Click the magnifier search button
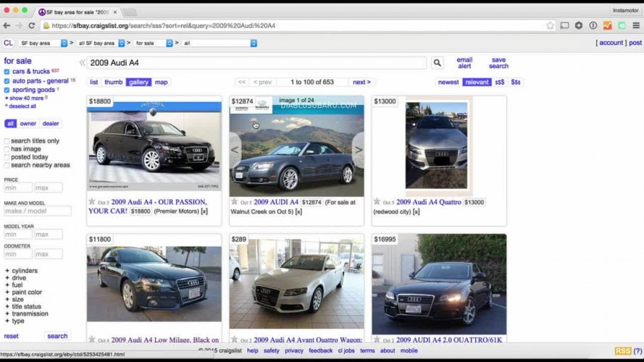644x362 pixels. (437, 63)
